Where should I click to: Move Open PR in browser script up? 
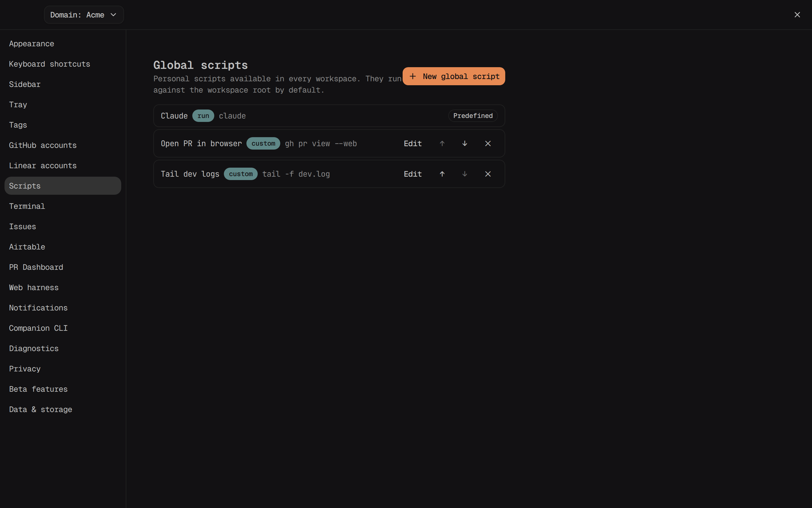click(442, 143)
